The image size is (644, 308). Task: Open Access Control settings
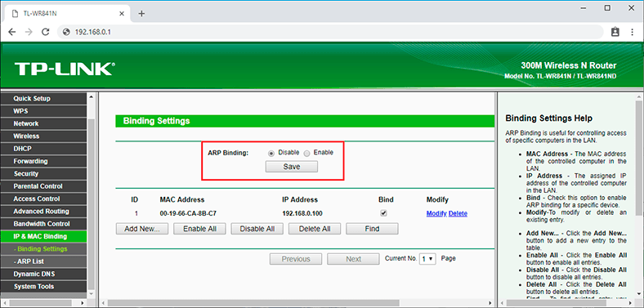coord(43,199)
